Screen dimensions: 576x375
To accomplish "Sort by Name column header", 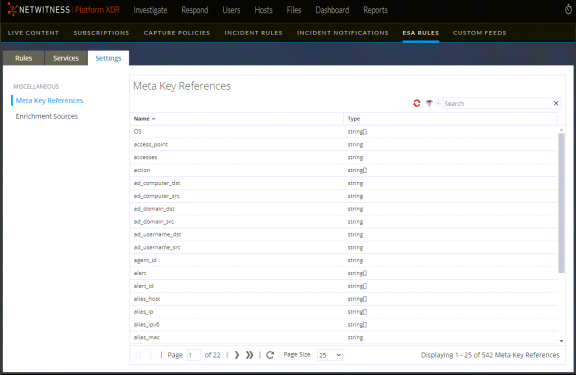I will pos(237,119).
